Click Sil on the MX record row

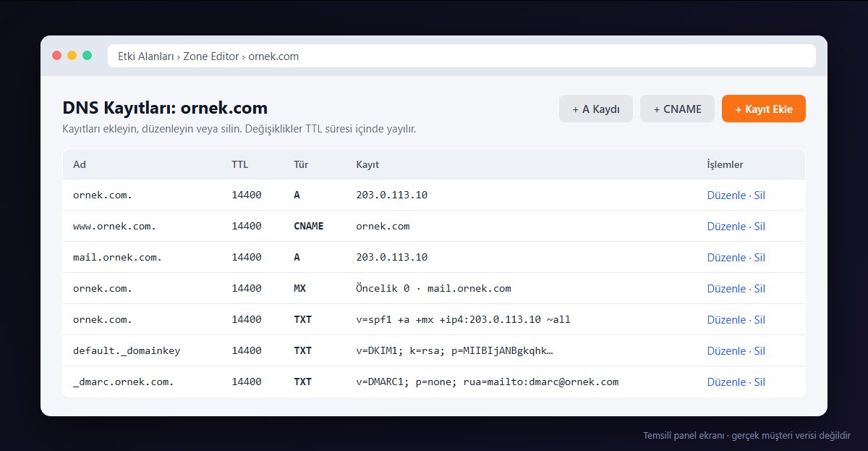(759, 289)
